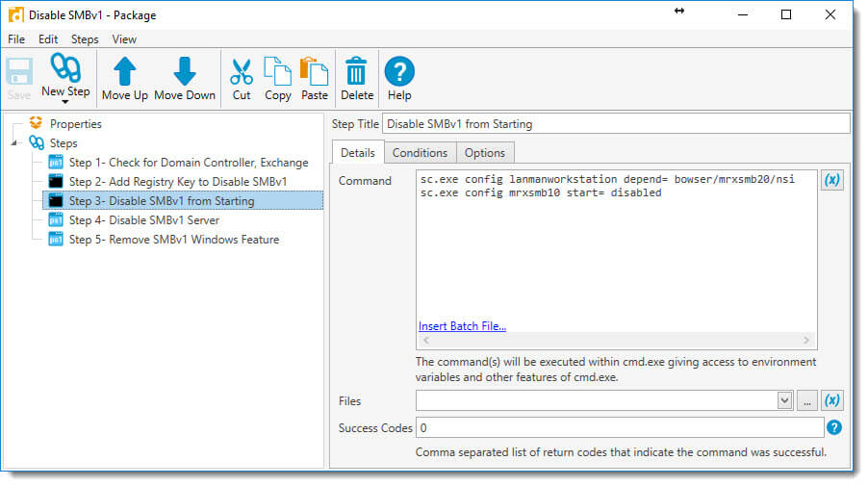Open the File menu
This screenshot has width=868, height=486.
pyautogui.click(x=16, y=39)
